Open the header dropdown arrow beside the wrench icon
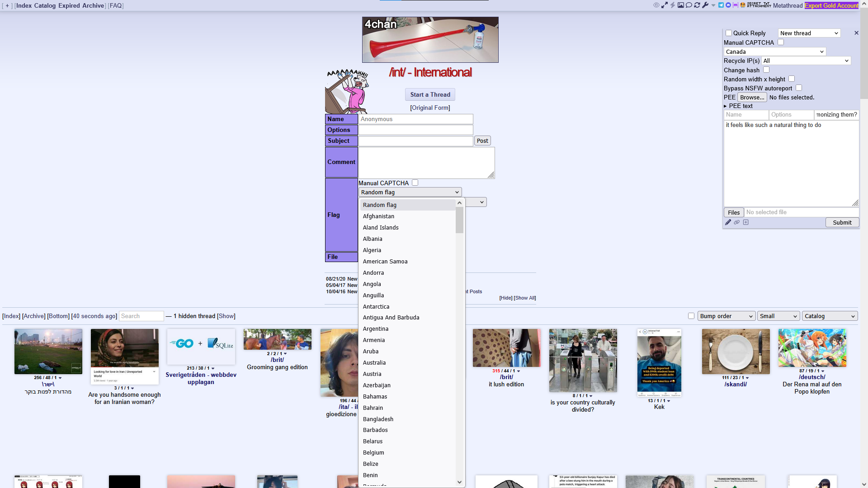868x488 pixels. pyautogui.click(x=713, y=5)
